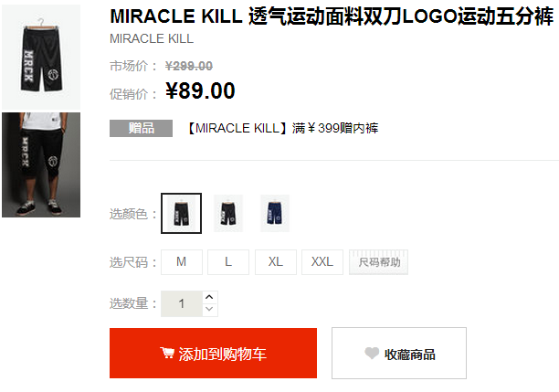Image resolution: width=559 pixels, height=392 pixels.
Task: Choose the second black shorts color option
Action: coord(228,213)
